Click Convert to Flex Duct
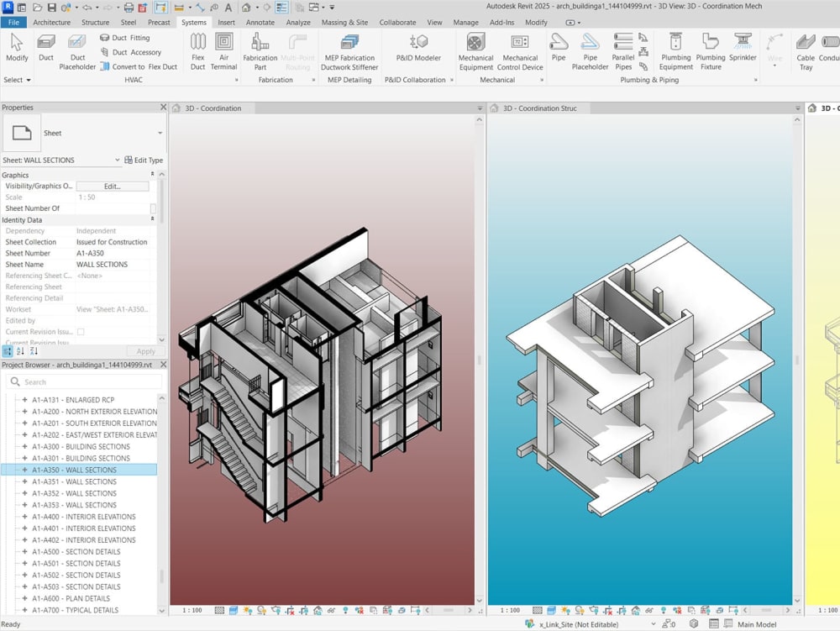 point(139,67)
